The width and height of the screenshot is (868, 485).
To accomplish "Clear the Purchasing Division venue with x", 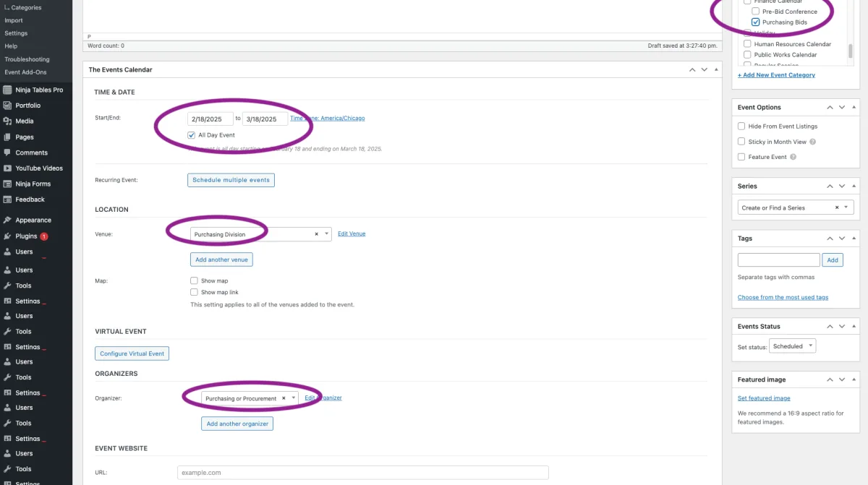I will pyautogui.click(x=316, y=234).
